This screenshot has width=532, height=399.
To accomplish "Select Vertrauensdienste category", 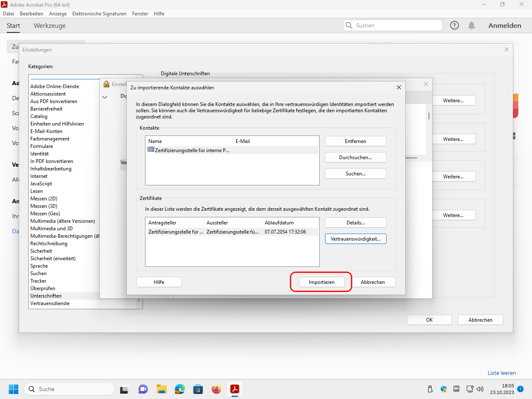I will 50,303.
